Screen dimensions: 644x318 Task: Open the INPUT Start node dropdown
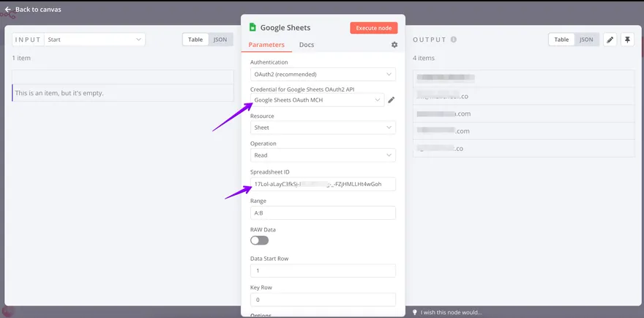[x=94, y=40]
